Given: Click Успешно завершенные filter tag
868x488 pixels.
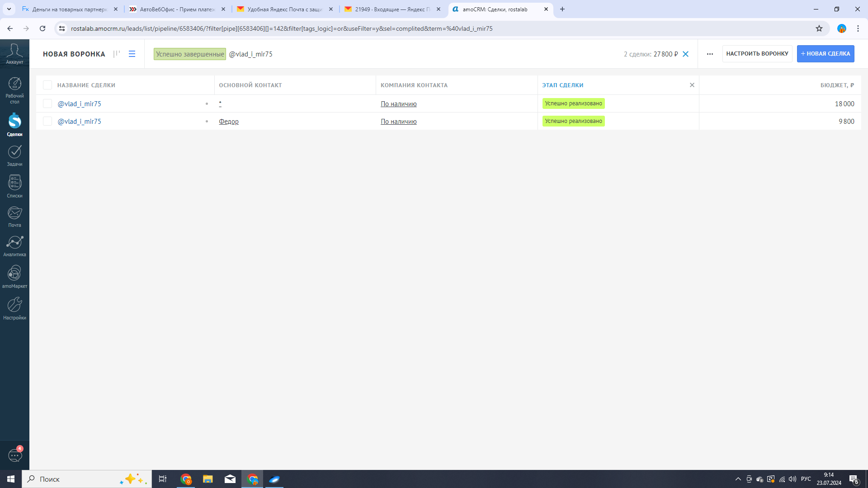Looking at the screenshot, I should click(x=190, y=54).
